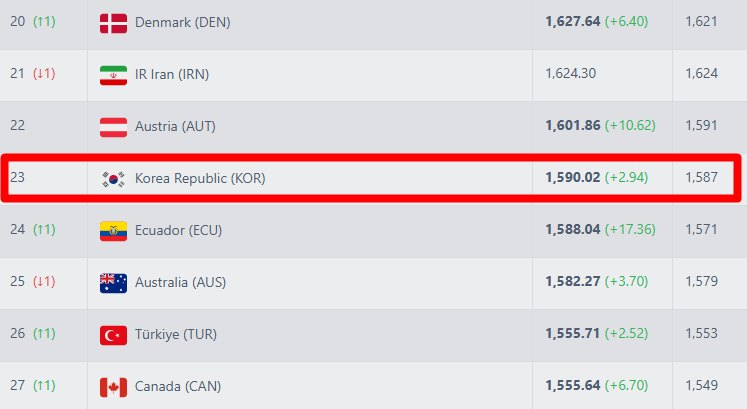Click the IR Iran flag icon
The image size is (747, 409).
[113, 74]
